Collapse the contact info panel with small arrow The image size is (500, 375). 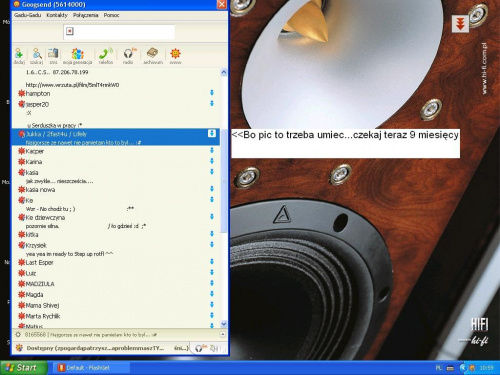pos(223,334)
